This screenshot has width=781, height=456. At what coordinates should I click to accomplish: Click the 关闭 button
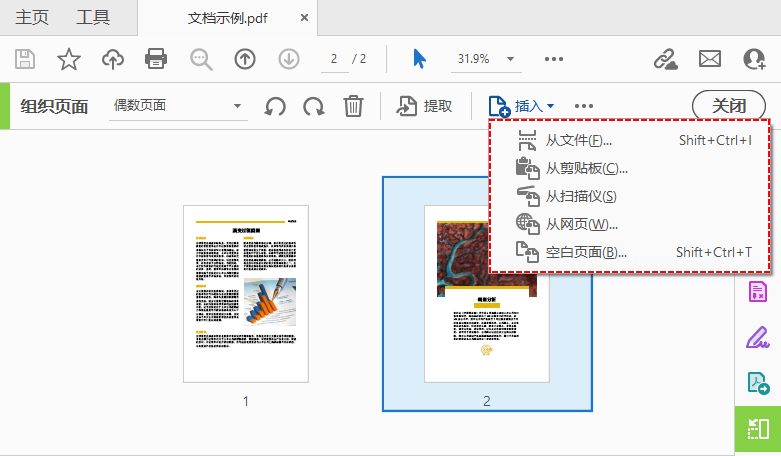729,106
